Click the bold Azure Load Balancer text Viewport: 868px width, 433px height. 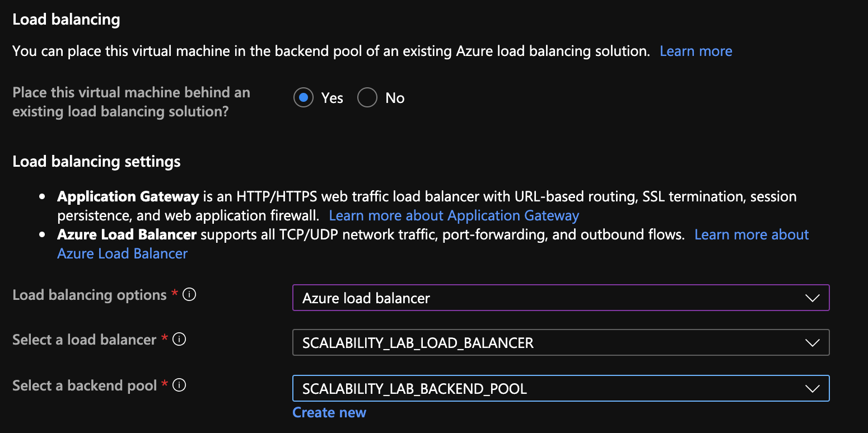click(x=127, y=234)
